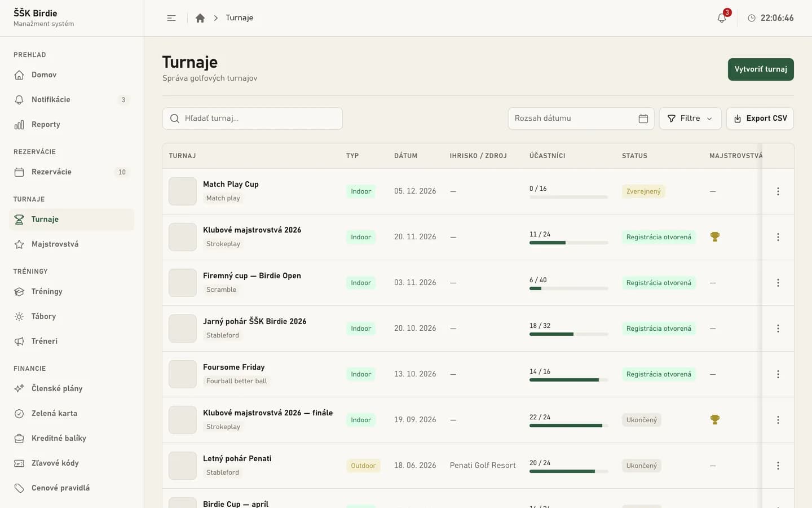Click Foursome Friday tournament name
The height and width of the screenshot is (508, 812).
coord(234,367)
